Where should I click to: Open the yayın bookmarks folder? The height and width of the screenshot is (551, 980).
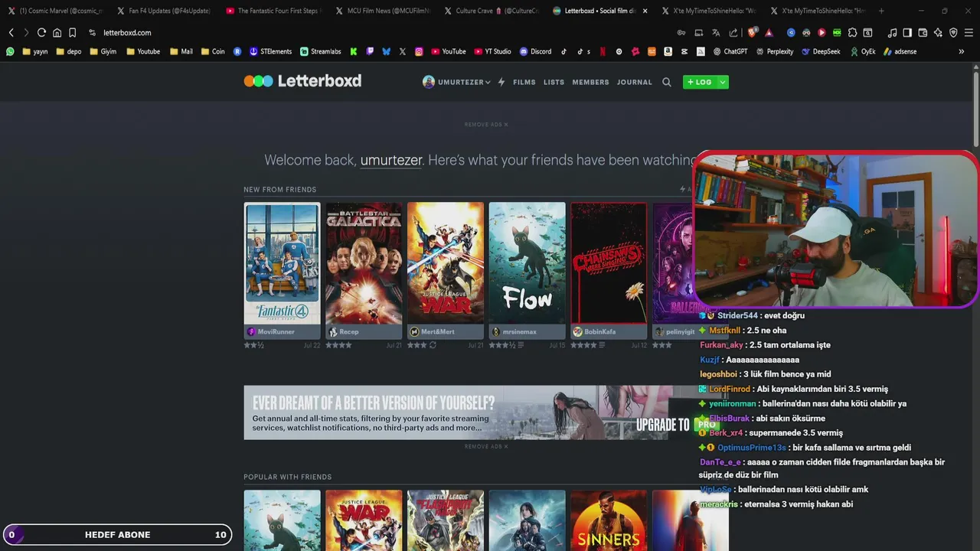tap(35, 51)
